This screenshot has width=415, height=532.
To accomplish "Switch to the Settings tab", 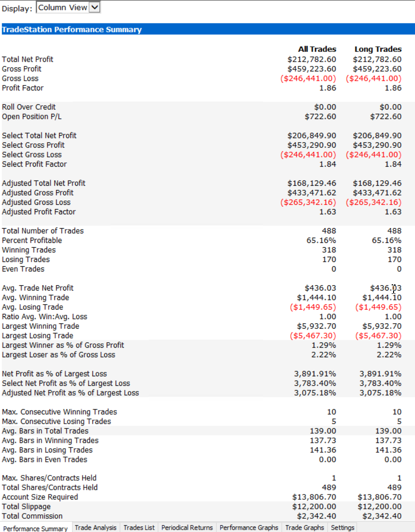I will [x=343, y=528].
